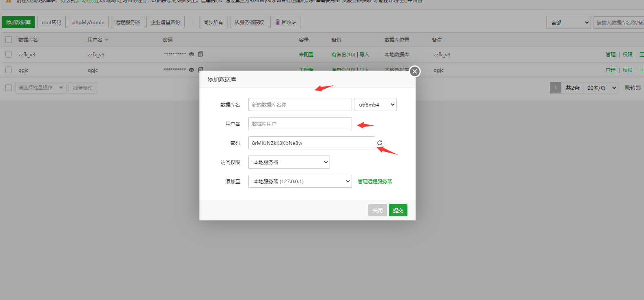
Task: Click 同步所有 button
Action: click(213, 22)
